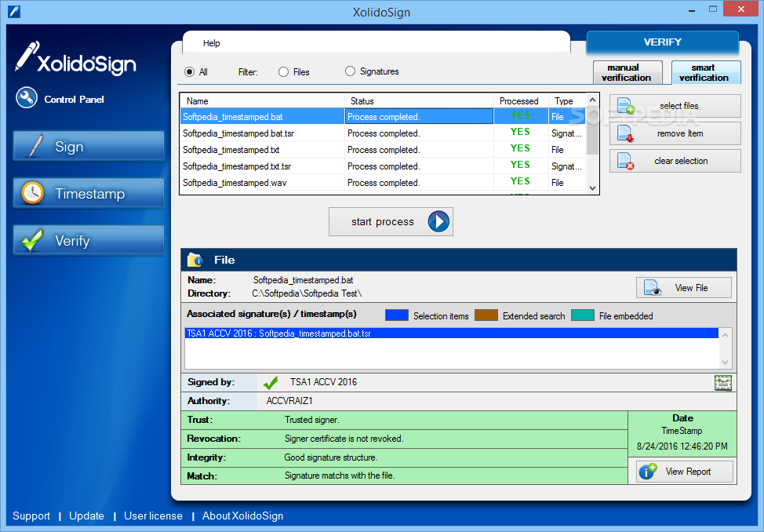This screenshot has width=764, height=532.
Task: Click the XolidoSign logo
Action: click(x=75, y=59)
